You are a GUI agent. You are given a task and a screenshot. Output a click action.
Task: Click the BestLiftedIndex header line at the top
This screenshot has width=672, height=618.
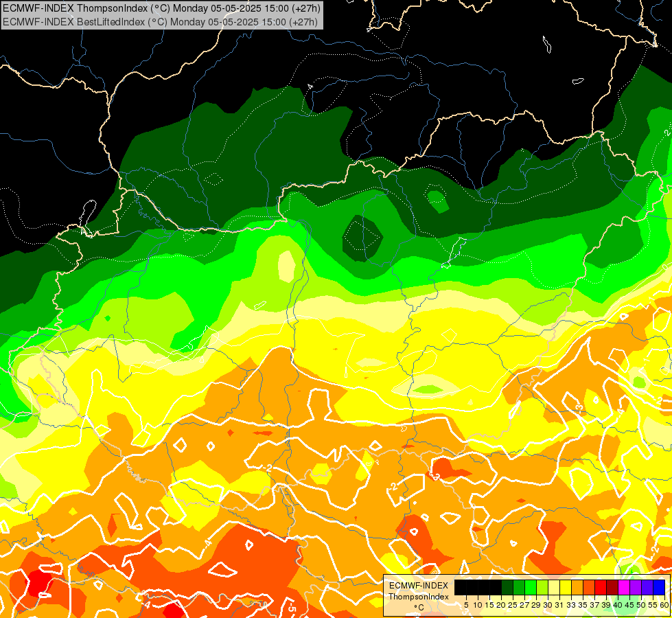click(x=161, y=22)
